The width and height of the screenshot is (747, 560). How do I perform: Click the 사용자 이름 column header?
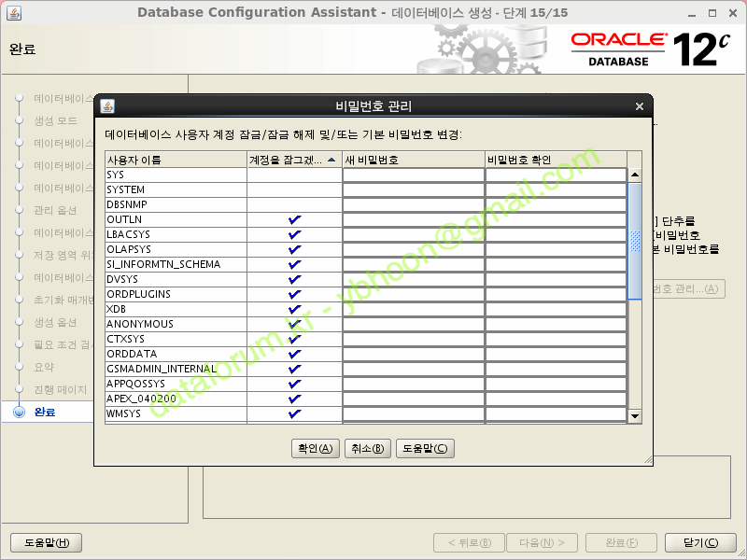(x=176, y=160)
